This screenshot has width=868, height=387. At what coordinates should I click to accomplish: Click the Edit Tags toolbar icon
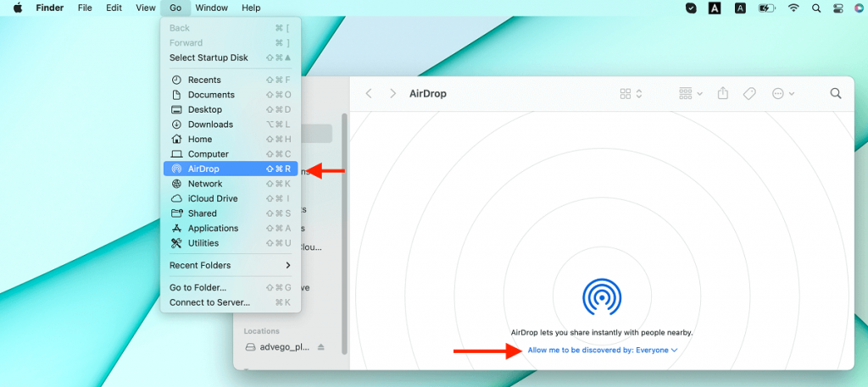749,93
